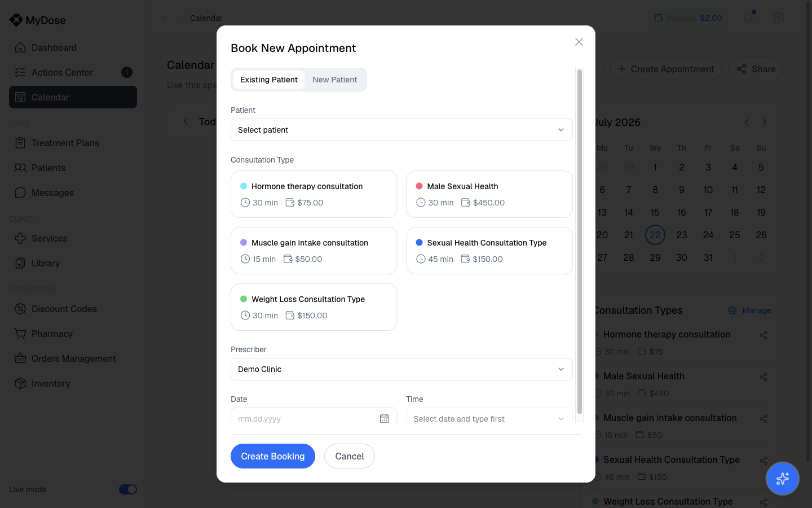Viewport: 812px width, 508px height.
Task: Open Dashboard in the sidebar
Action: point(73,47)
